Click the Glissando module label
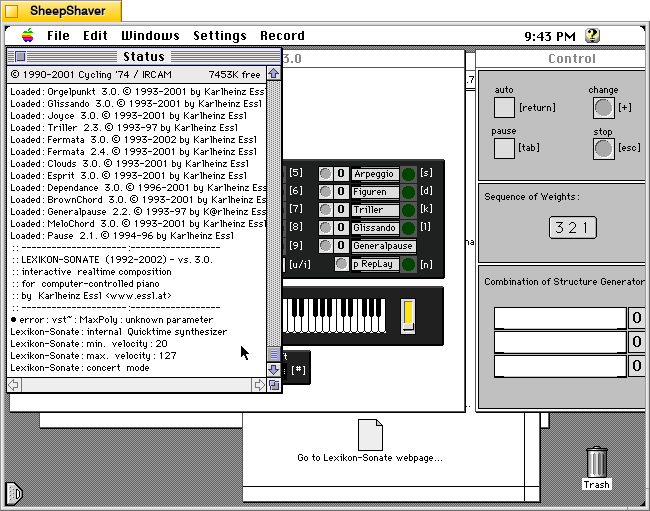 [x=375, y=228]
